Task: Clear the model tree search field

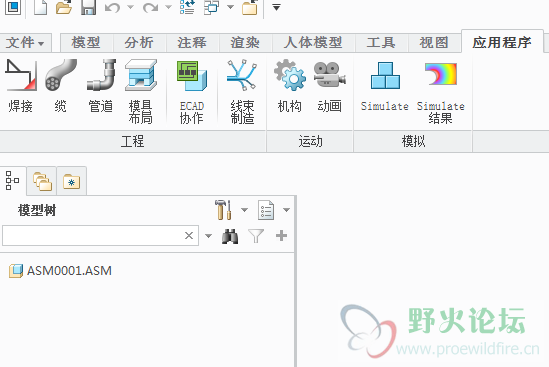Action: point(189,236)
